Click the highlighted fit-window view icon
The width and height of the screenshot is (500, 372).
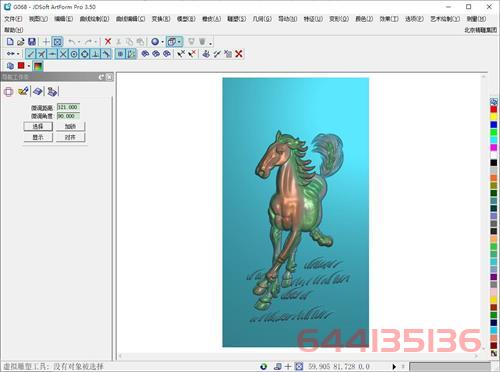tap(57, 42)
